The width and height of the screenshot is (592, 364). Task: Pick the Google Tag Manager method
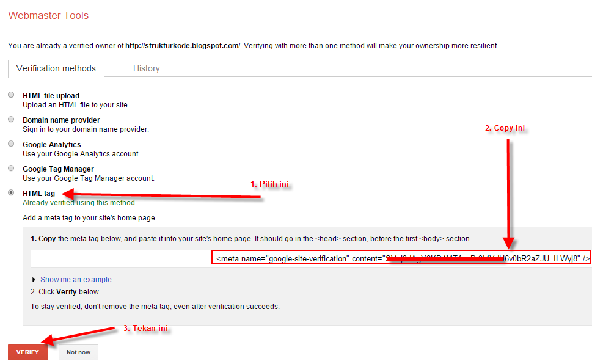[12, 169]
